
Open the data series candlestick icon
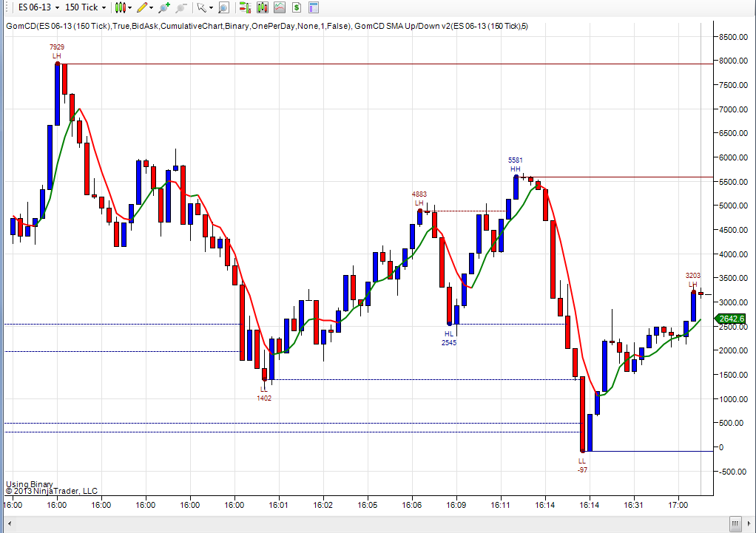(263, 7)
